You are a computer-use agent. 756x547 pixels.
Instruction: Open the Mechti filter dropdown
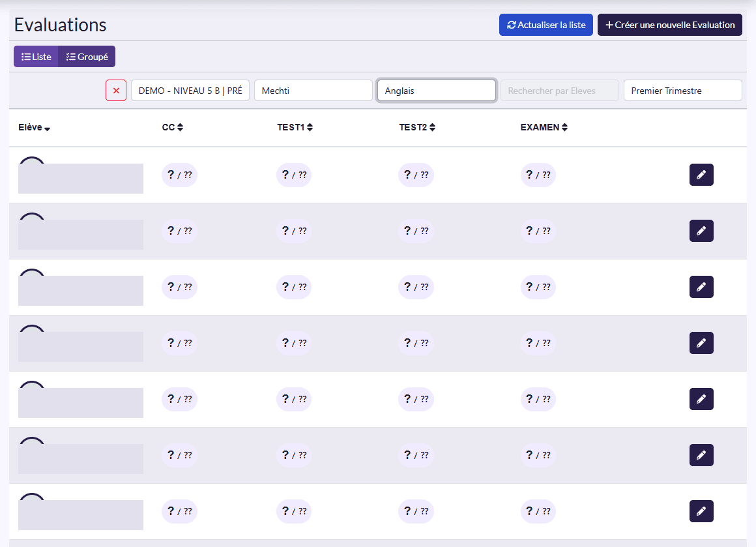coord(313,90)
